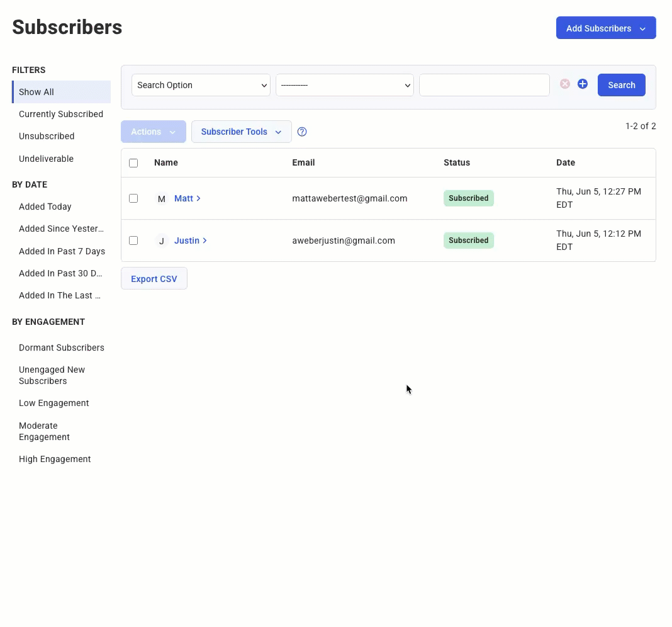
Task: Check the checkbox next to Justin
Action: [x=133, y=240]
